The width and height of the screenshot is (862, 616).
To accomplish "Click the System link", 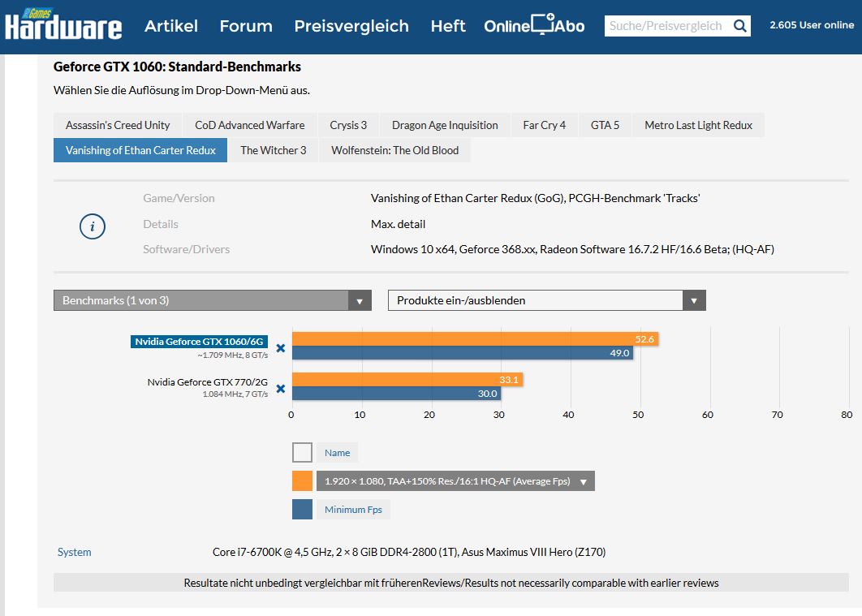I will coord(74,552).
